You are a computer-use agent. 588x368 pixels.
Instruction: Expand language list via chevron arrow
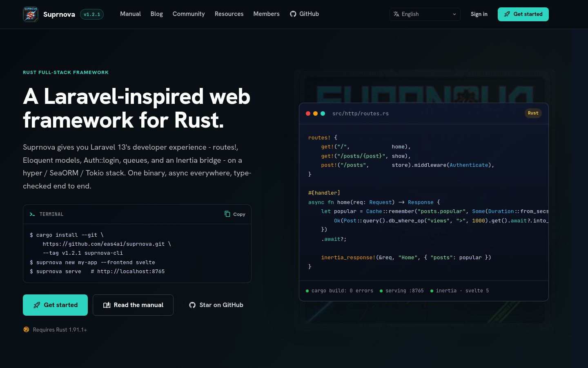coord(454,14)
